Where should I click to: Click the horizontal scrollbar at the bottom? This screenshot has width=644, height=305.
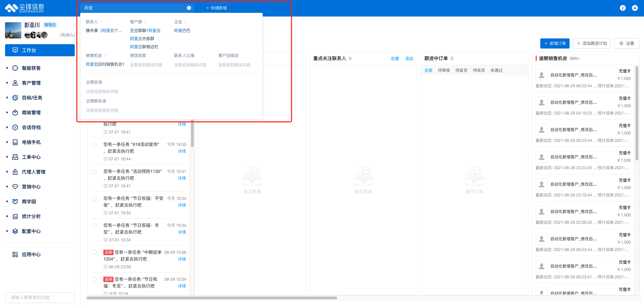click(212, 298)
